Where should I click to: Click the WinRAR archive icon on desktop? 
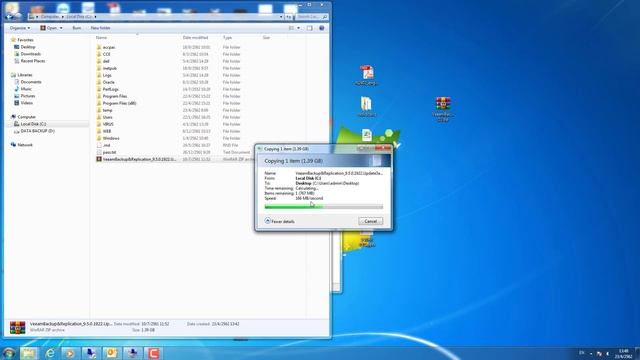click(443, 109)
